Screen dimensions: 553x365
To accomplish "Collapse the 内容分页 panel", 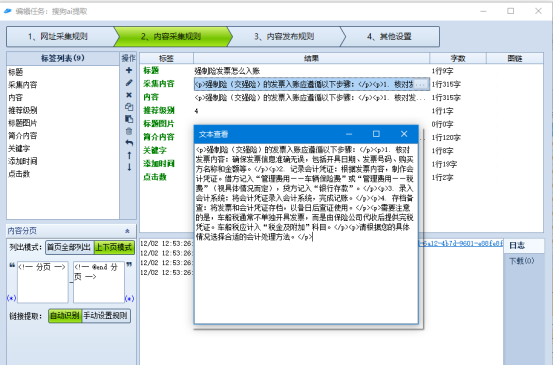I will tap(127, 231).
